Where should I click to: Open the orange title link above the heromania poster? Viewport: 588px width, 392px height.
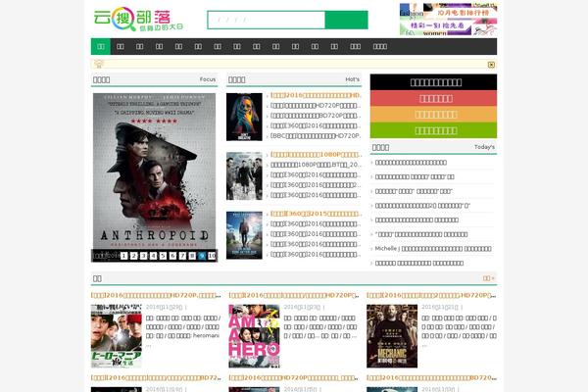click(156, 295)
